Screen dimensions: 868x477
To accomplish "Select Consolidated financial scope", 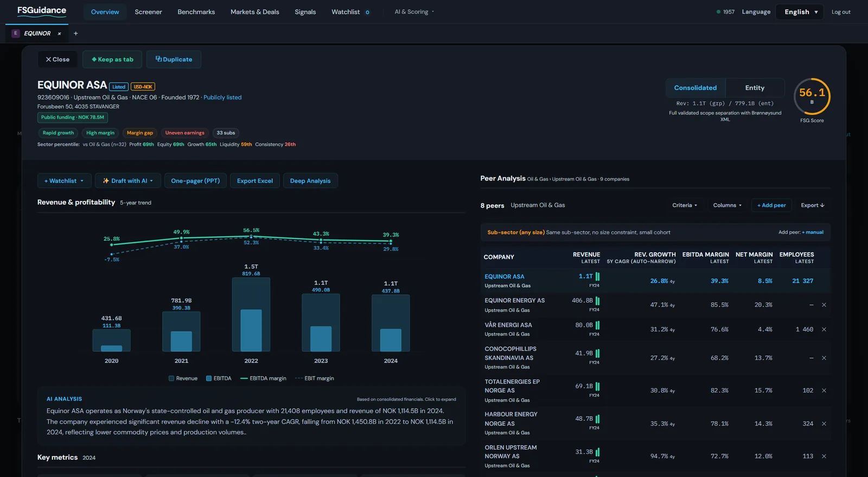I will (x=695, y=88).
